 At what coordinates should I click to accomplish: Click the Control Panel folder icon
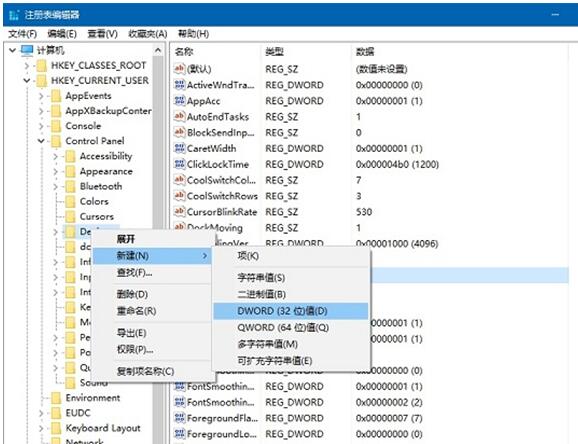[x=56, y=141]
